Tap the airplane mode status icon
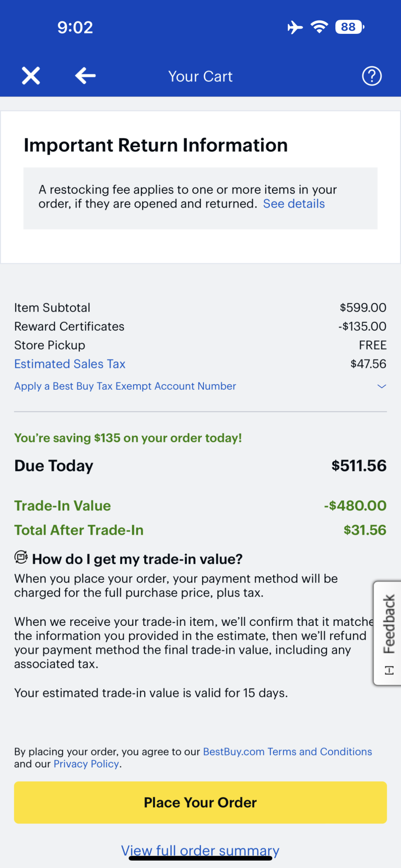 point(295,27)
